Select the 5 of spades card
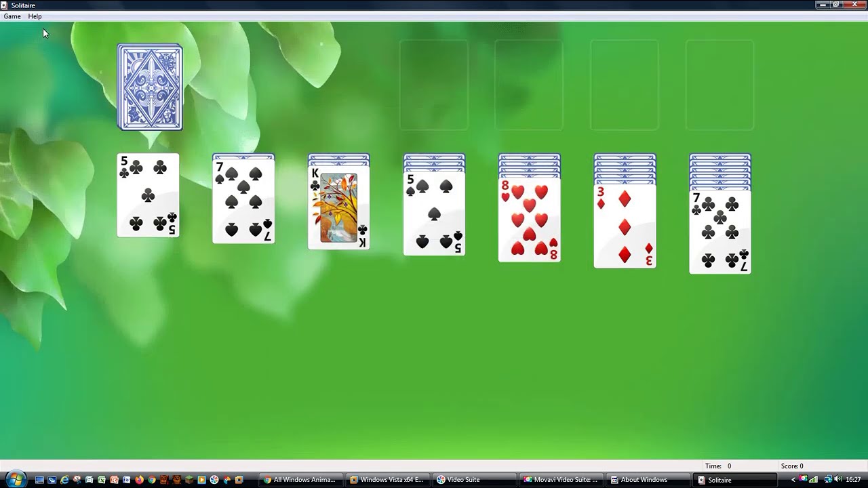The height and width of the screenshot is (488, 868). point(434,214)
